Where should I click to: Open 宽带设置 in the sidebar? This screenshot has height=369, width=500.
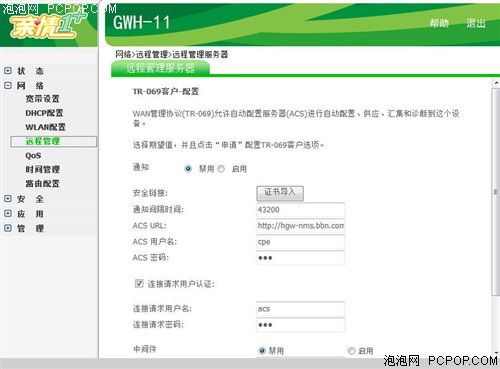coord(42,99)
